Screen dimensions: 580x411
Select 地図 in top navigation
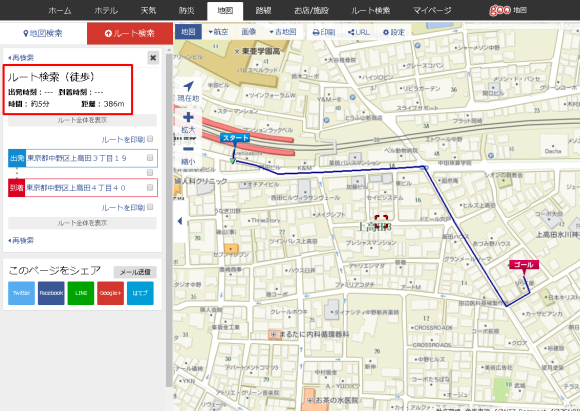(225, 11)
